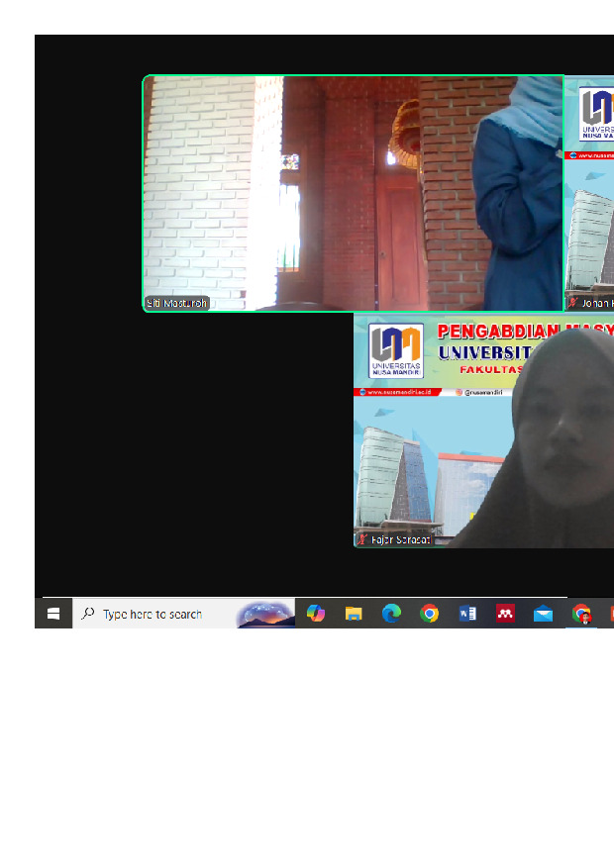Image resolution: width=614 pixels, height=868 pixels.
Task: Switch to the active Chrome profile window
Action: [581, 614]
